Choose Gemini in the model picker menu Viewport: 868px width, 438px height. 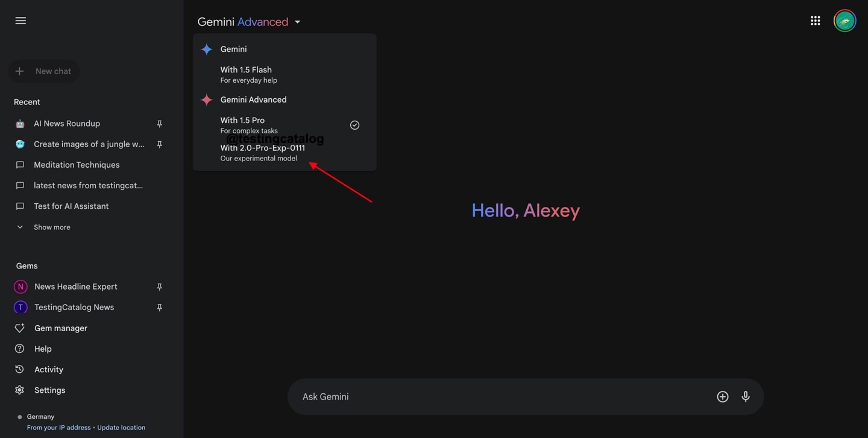pos(233,48)
